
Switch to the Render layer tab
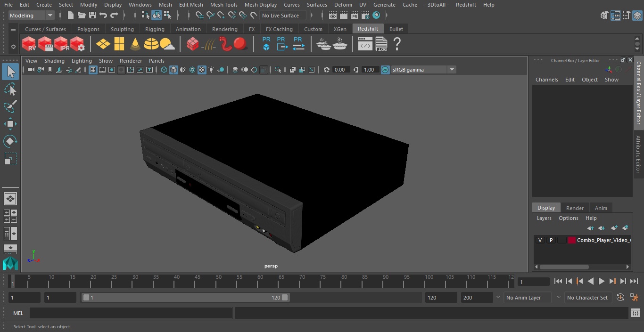[x=575, y=208]
